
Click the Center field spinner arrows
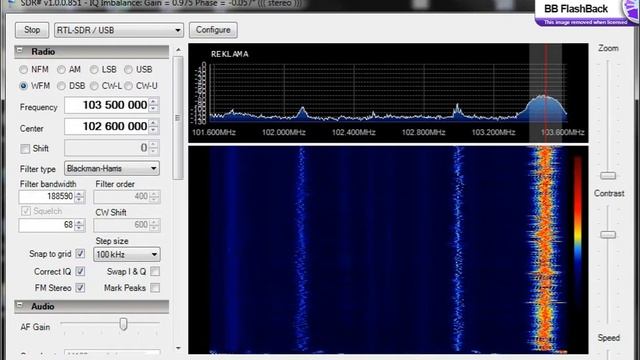tap(154, 127)
